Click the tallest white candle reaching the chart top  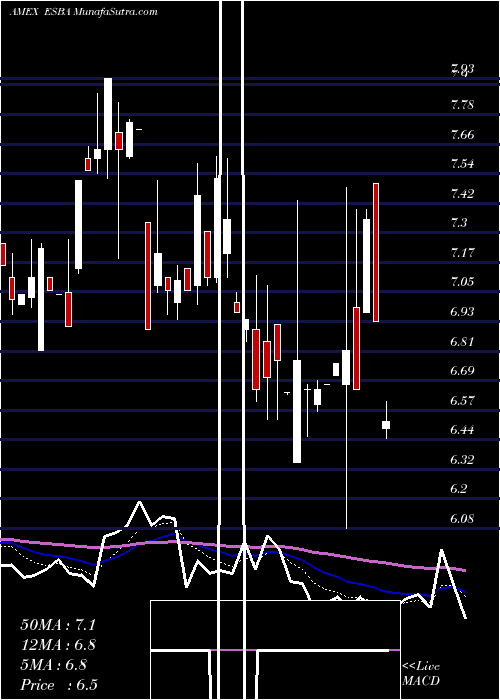108,114
